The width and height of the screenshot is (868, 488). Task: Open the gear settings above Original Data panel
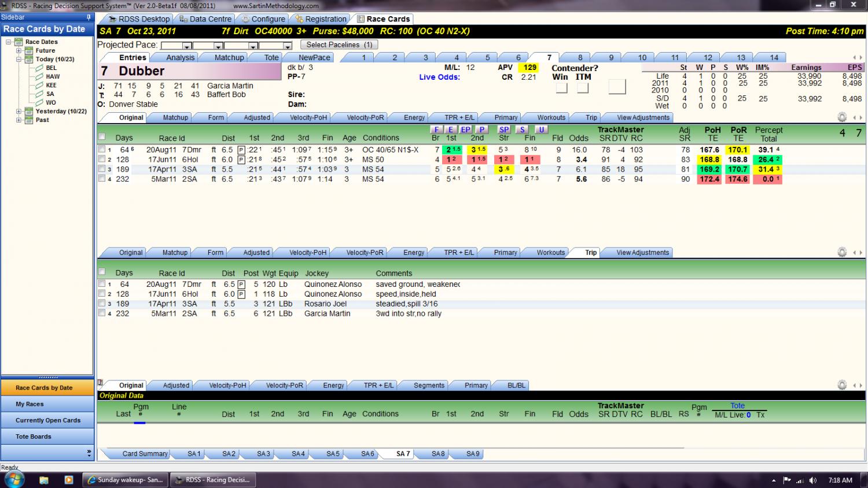click(842, 385)
